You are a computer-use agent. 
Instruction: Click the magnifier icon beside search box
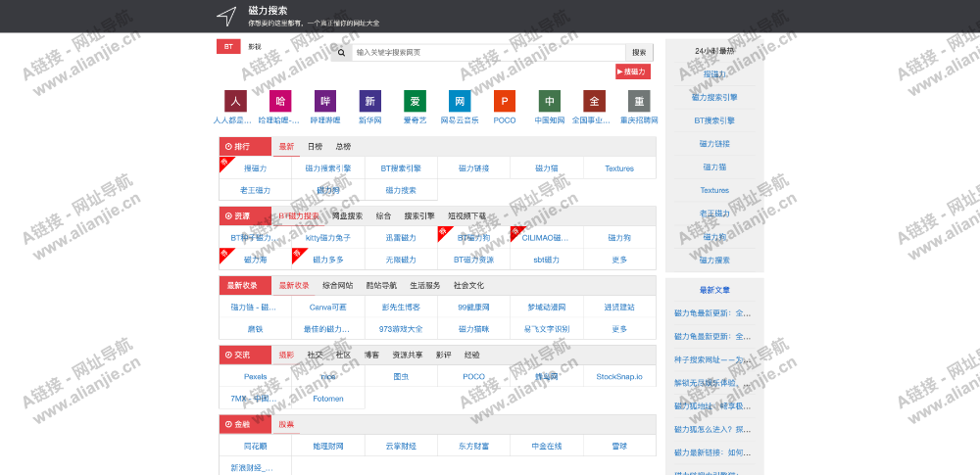341,53
